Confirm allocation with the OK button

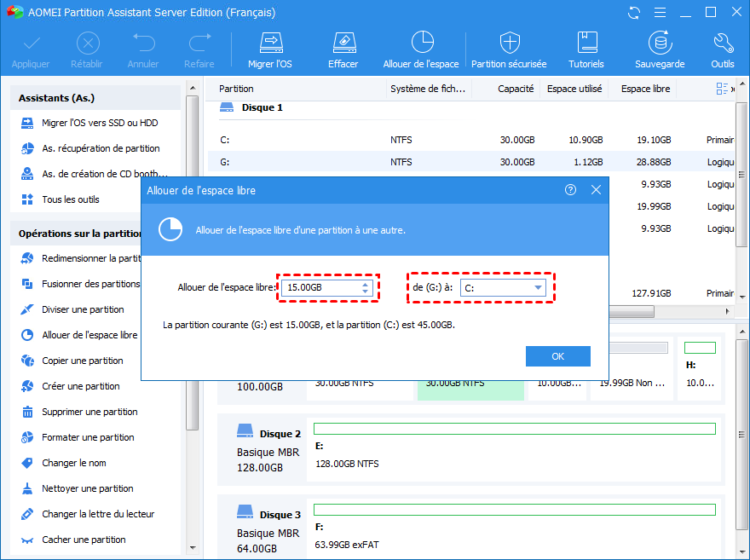pyautogui.click(x=557, y=356)
